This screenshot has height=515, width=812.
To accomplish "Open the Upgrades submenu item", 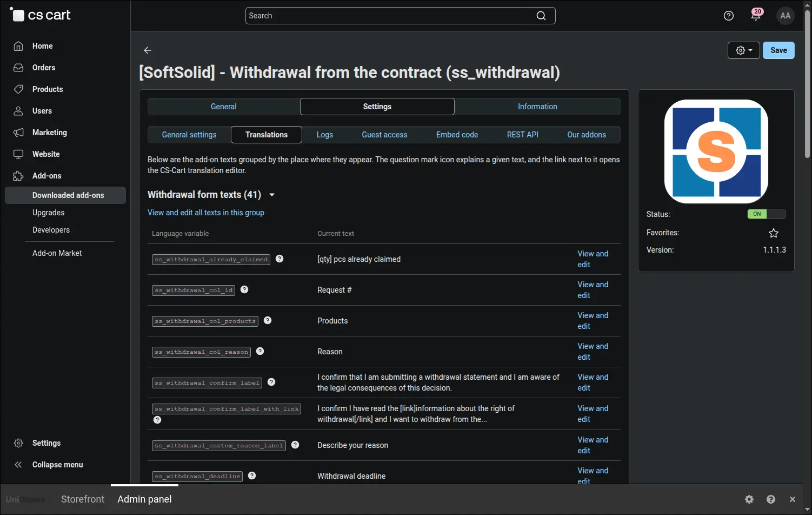I will 48,213.
